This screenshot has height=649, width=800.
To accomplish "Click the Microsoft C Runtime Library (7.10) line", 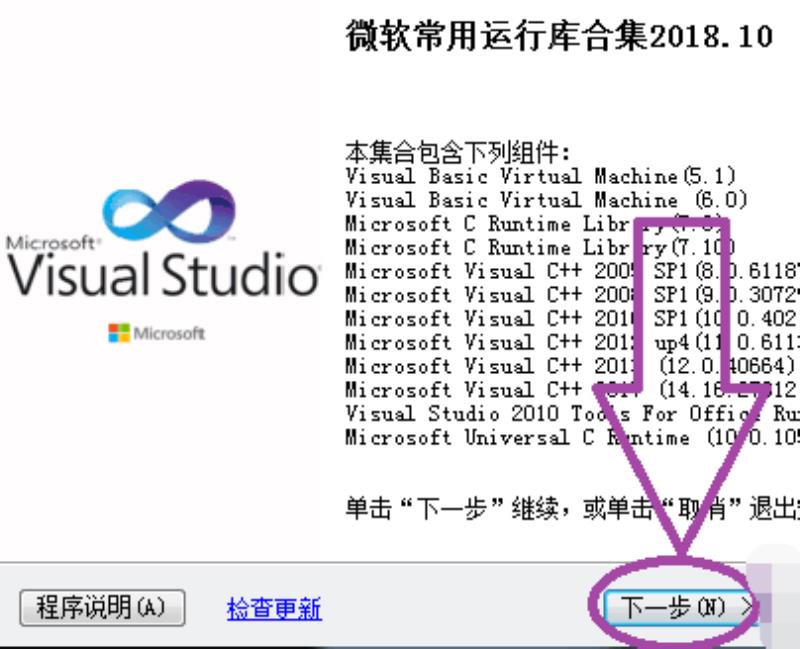I will (540, 247).
